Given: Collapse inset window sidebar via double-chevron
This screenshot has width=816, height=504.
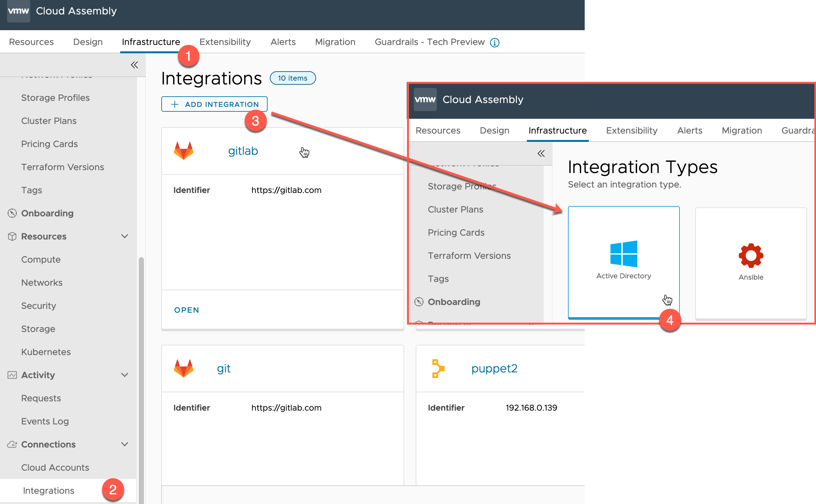Looking at the screenshot, I should pyautogui.click(x=541, y=153).
